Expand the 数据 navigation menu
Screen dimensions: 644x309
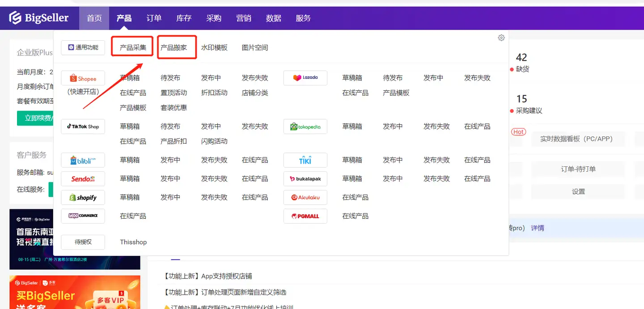(x=273, y=18)
